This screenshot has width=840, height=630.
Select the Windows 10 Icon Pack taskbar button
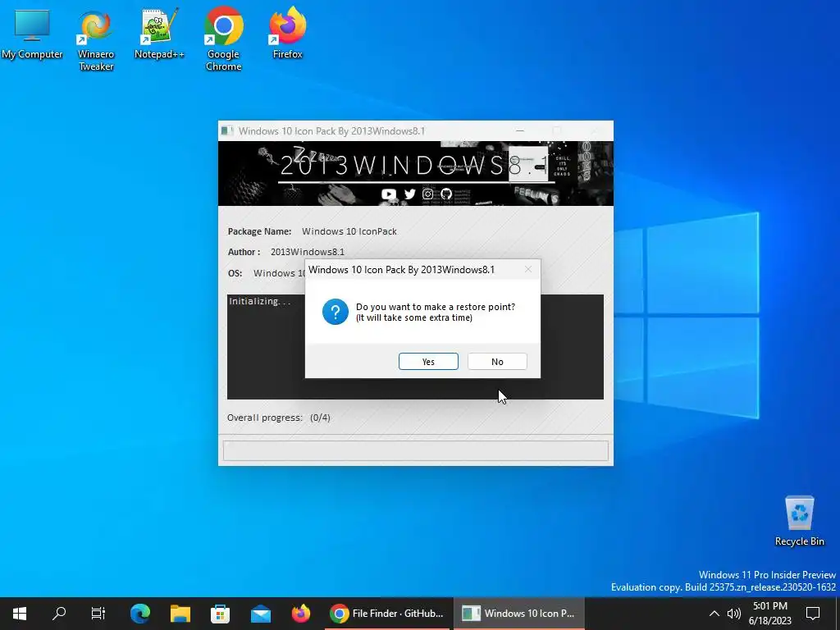tap(518, 614)
